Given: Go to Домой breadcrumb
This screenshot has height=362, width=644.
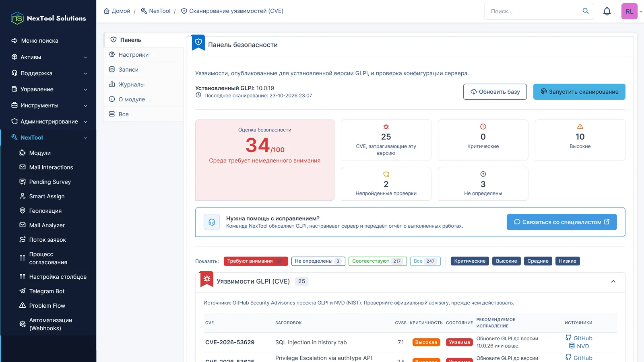Looking at the screenshot, I should (117, 11).
